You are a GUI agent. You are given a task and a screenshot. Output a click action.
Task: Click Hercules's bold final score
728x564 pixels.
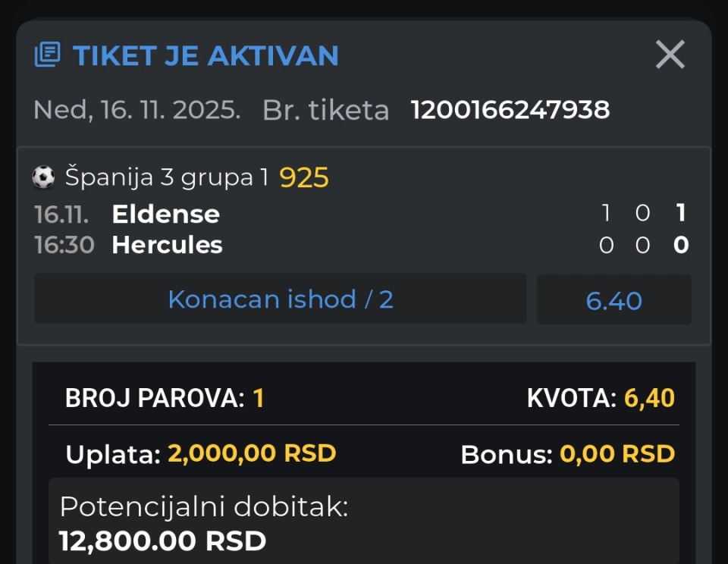pyautogui.click(x=681, y=245)
